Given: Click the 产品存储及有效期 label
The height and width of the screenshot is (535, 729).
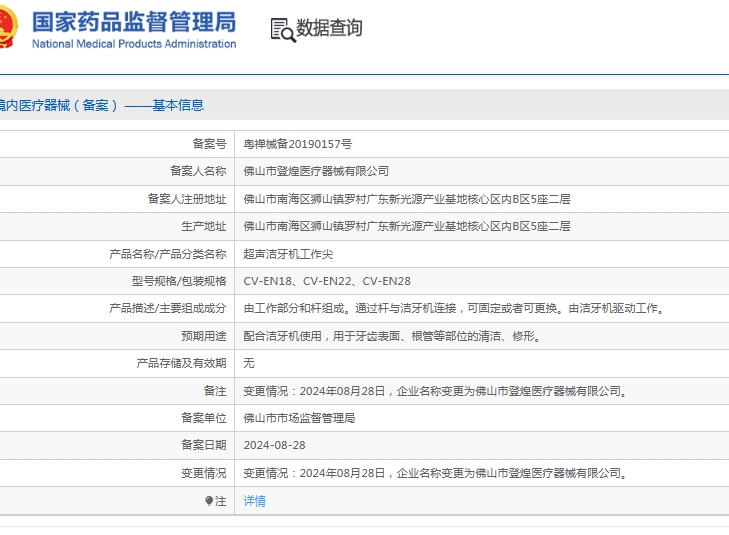Looking at the screenshot, I should coord(181,363).
